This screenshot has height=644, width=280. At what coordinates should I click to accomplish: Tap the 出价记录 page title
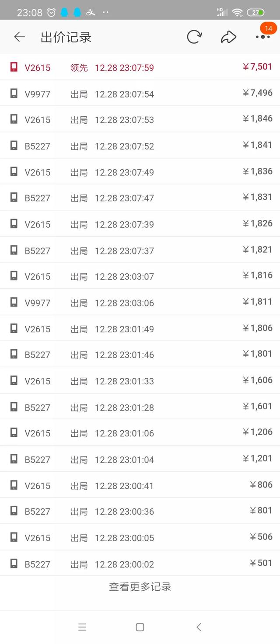tap(66, 37)
